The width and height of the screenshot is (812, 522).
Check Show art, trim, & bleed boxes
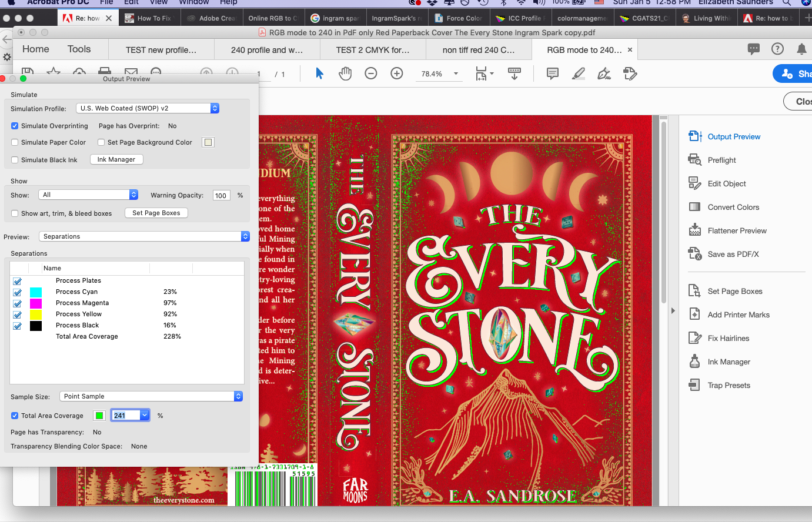click(x=15, y=213)
